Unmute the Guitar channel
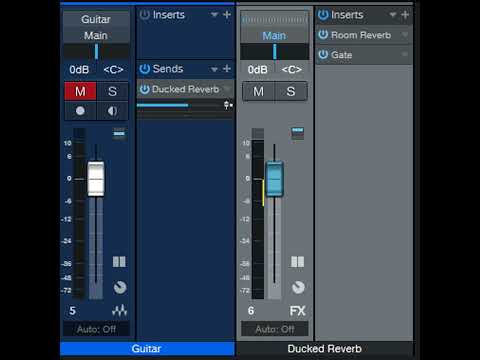 pyautogui.click(x=80, y=91)
